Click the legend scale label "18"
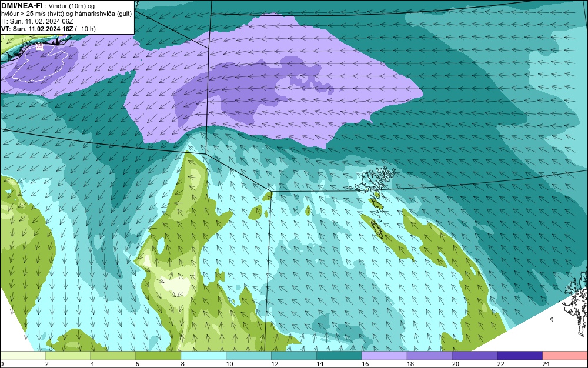The width and height of the screenshot is (588, 368). pyautogui.click(x=410, y=364)
